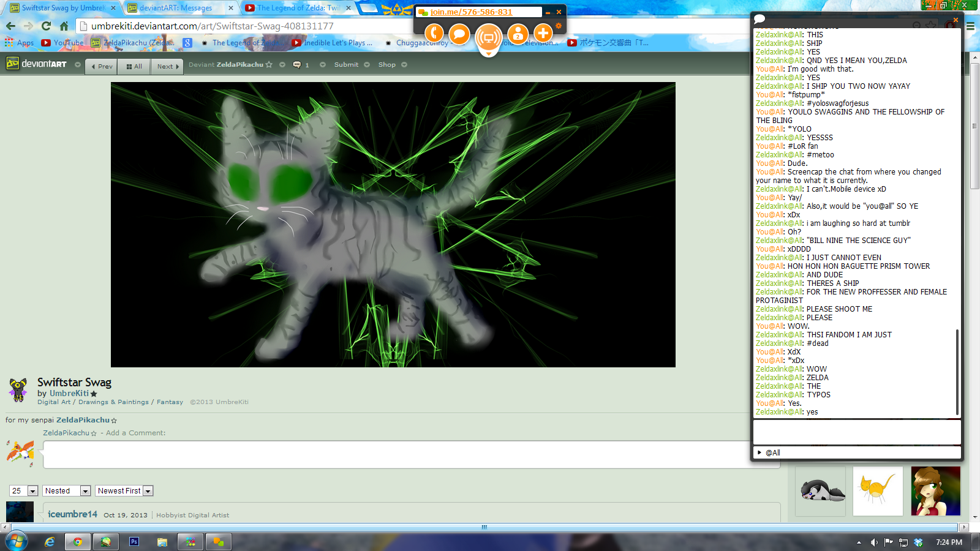
Task: Open the Newest First sort dropdown
Action: point(124,491)
